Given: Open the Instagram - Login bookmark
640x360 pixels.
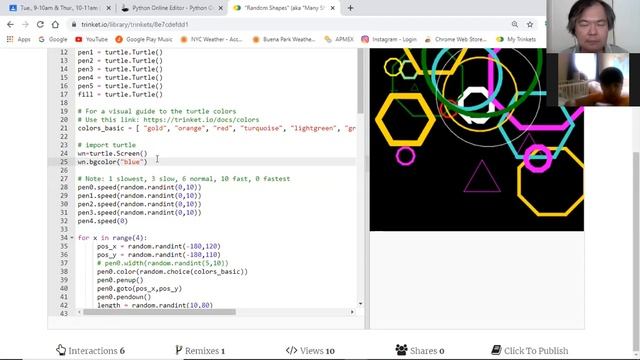Looking at the screenshot, I should (389, 39).
